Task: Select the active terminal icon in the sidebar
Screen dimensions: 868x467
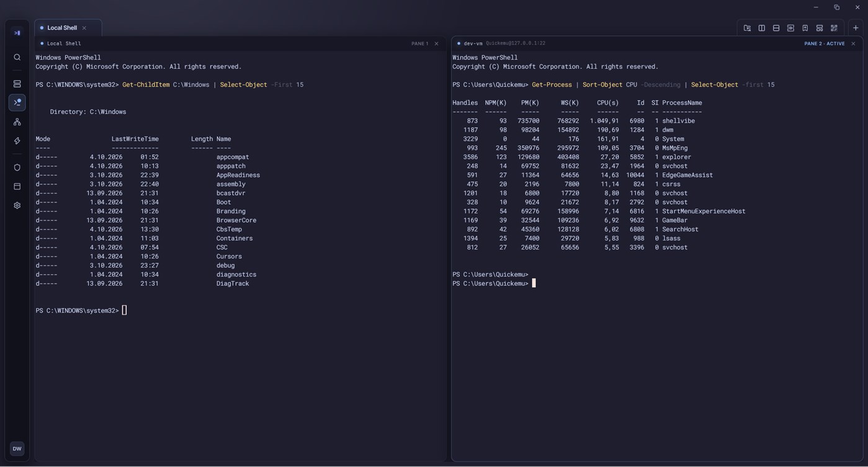Action: [x=17, y=102]
